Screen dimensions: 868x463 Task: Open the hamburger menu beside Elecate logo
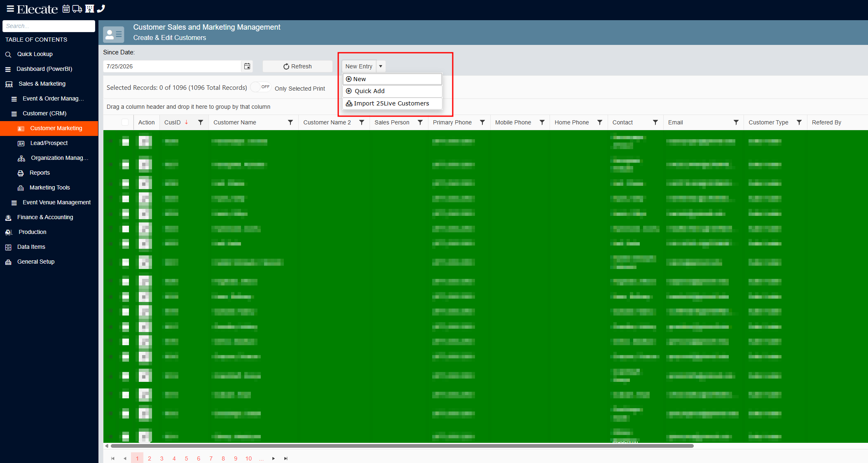10,9
